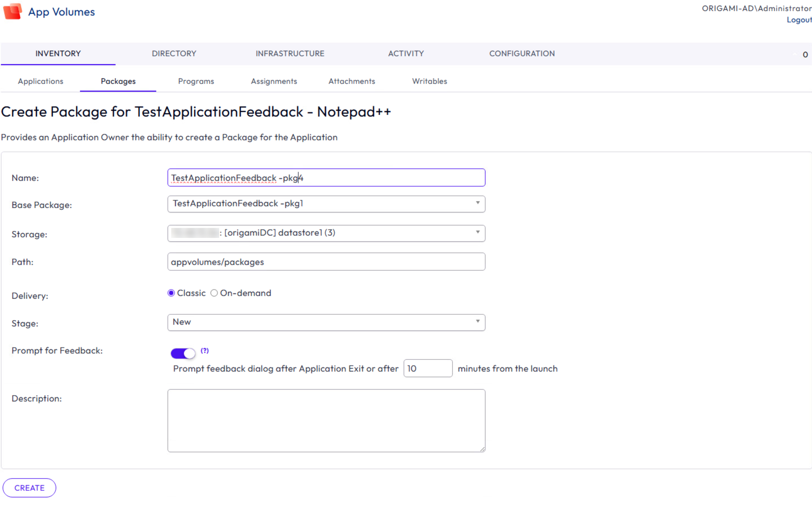
Task: Go to the Applications sub-tab
Action: tap(40, 81)
